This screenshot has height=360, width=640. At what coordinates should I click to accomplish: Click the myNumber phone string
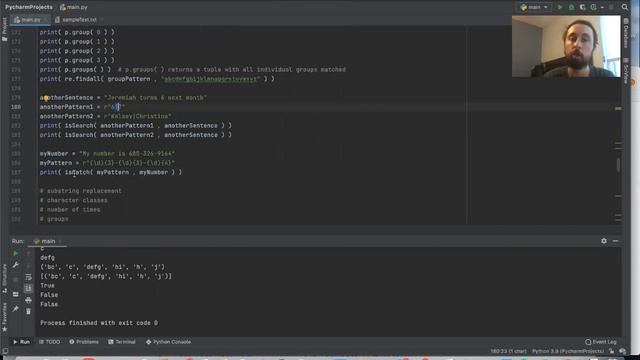tap(127, 153)
